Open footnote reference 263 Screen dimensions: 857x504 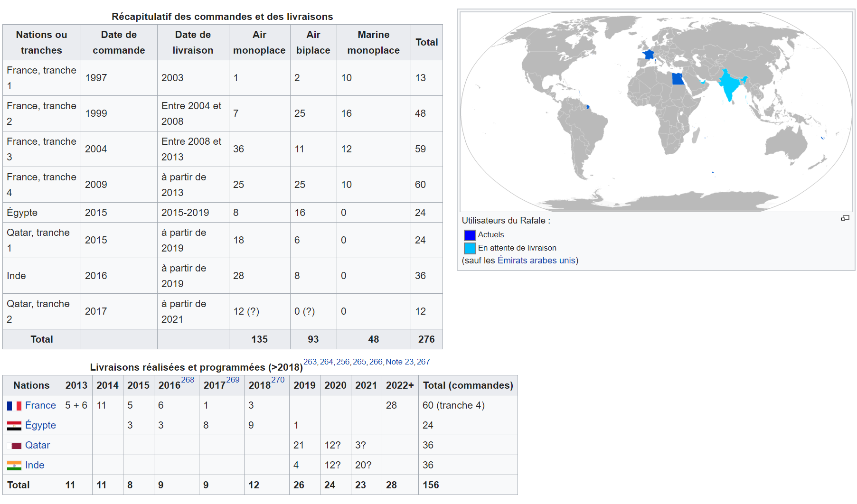tap(310, 362)
